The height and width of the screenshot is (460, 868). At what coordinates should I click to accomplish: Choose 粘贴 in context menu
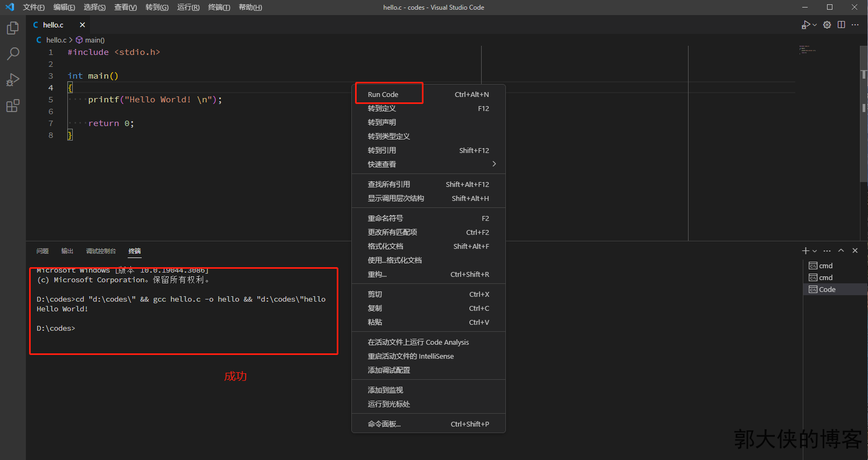click(428, 322)
